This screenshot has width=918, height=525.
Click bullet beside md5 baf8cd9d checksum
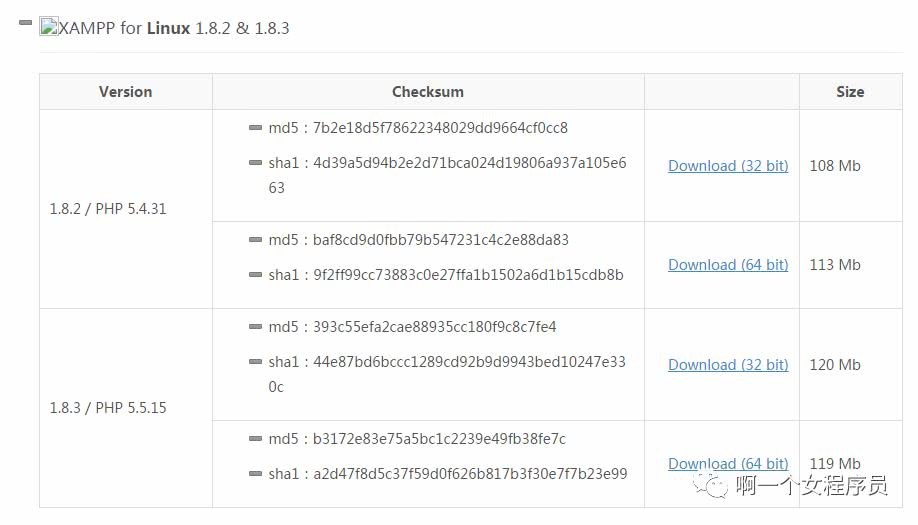(x=255, y=239)
